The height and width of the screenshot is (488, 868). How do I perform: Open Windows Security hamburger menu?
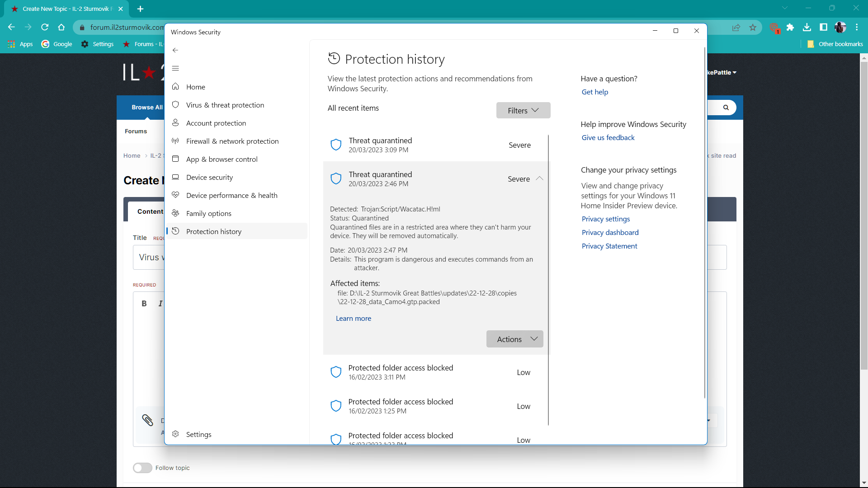(x=175, y=68)
